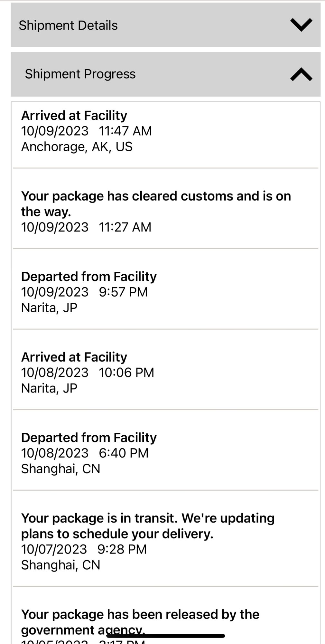Open the cleared customs status message

click(156, 204)
